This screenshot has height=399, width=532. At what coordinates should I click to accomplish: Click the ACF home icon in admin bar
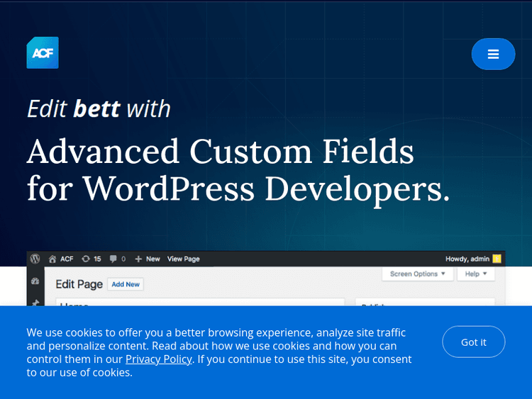click(x=52, y=259)
